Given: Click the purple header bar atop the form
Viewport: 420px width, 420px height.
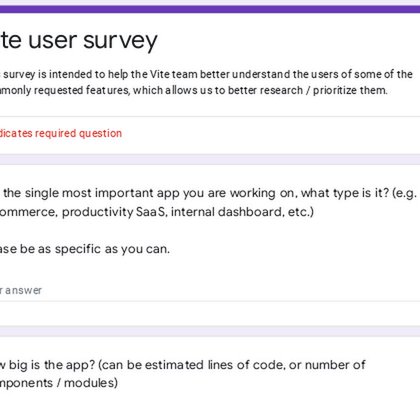Looking at the screenshot, I should 210,9.
